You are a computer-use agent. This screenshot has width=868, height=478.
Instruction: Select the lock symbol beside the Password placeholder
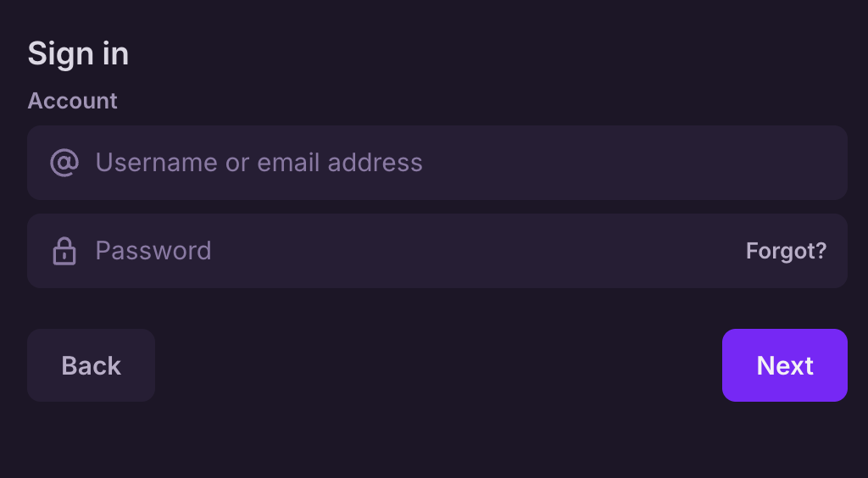coord(64,251)
